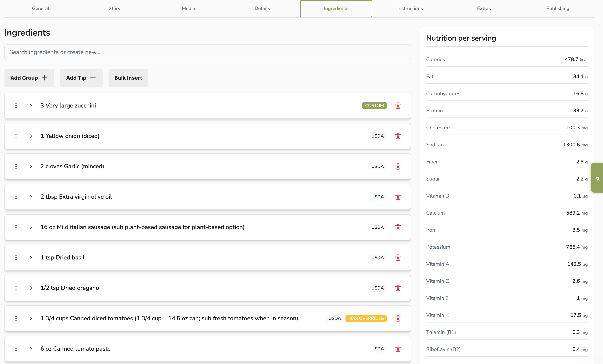Focus the Search ingredients input field
Image resolution: width=603 pixels, height=364 pixels.
[x=208, y=52]
